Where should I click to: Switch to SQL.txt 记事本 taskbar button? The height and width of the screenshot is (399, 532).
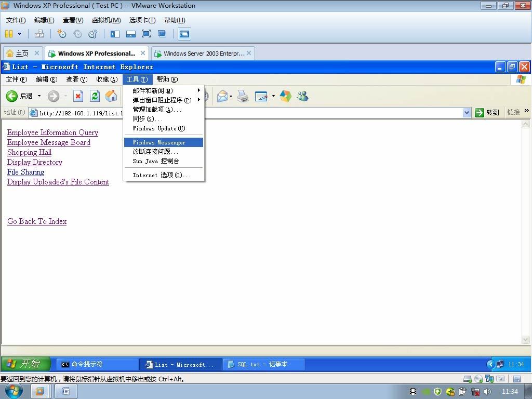click(x=263, y=364)
